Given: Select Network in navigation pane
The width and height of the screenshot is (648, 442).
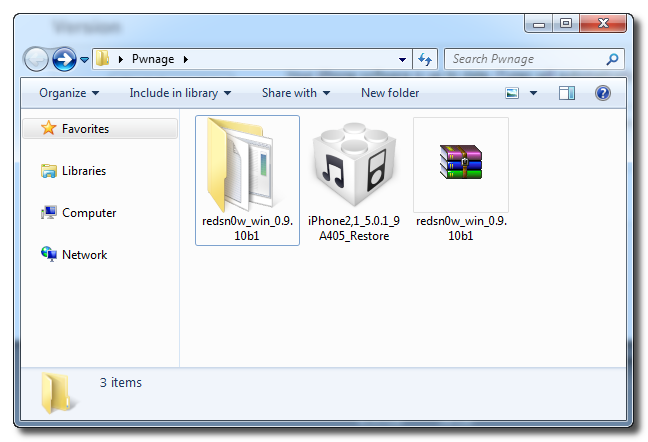Looking at the screenshot, I should (84, 255).
